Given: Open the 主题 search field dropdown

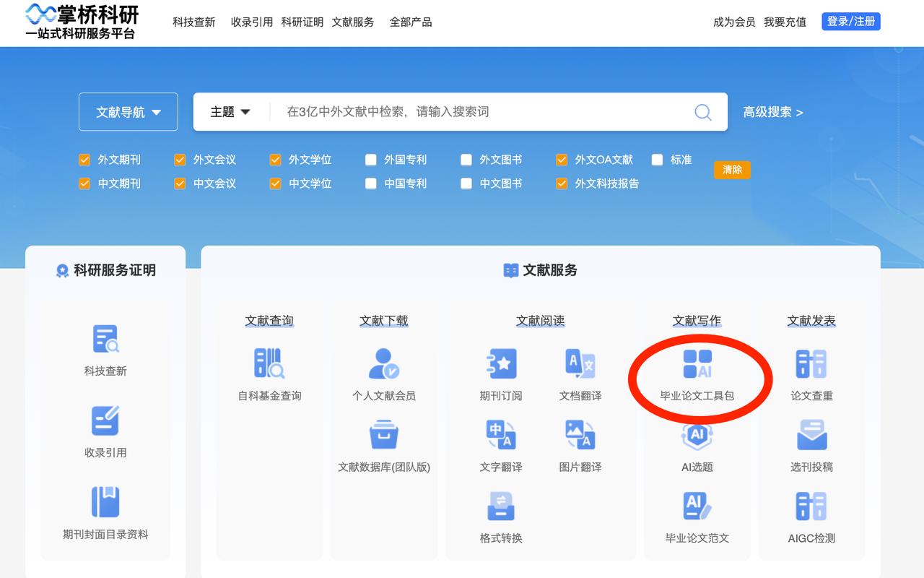Looking at the screenshot, I should click(229, 112).
